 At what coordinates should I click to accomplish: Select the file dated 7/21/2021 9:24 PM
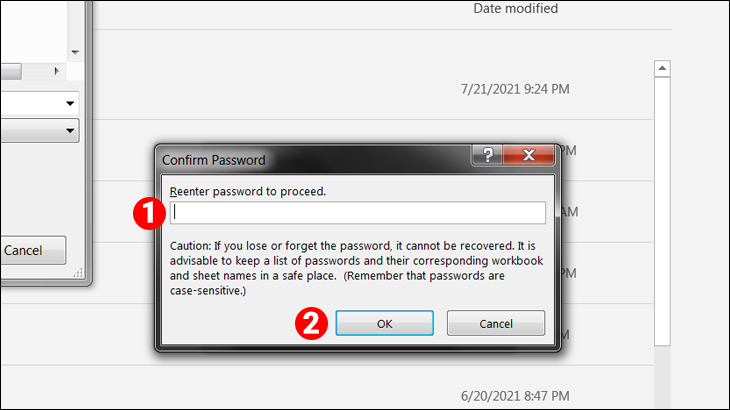click(515, 89)
